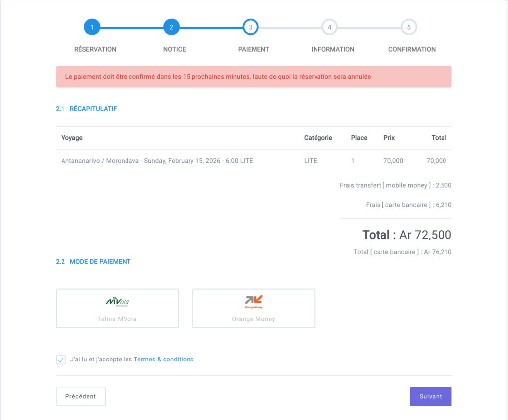The height and width of the screenshot is (420, 508).
Task: Open the Termes & conditions link
Action: (164, 360)
